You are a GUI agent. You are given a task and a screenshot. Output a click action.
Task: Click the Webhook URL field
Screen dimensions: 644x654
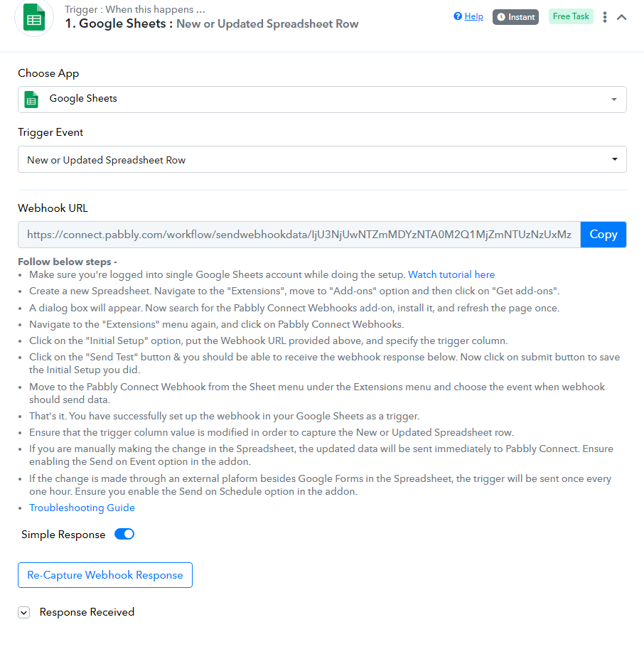tap(299, 235)
